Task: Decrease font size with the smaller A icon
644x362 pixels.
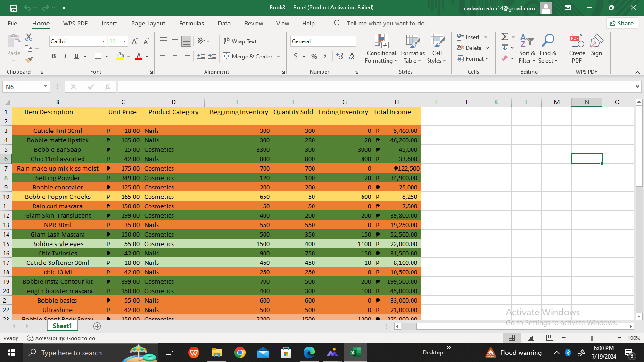Action: [x=146, y=41]
